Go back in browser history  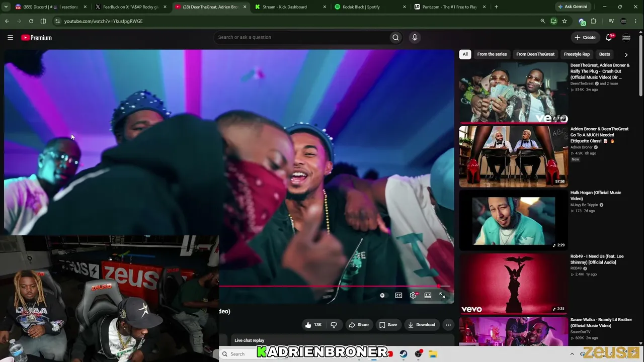click(x=7, y=21)
